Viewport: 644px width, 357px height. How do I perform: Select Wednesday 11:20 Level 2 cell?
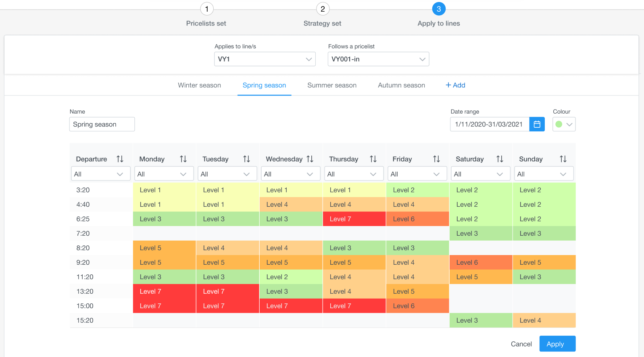tap(291, 277)
